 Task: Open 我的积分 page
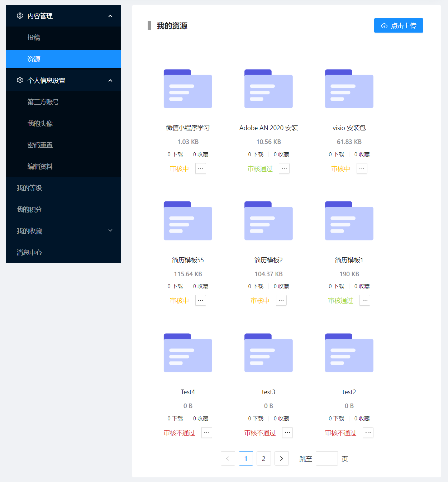click(x=63, y=209)
